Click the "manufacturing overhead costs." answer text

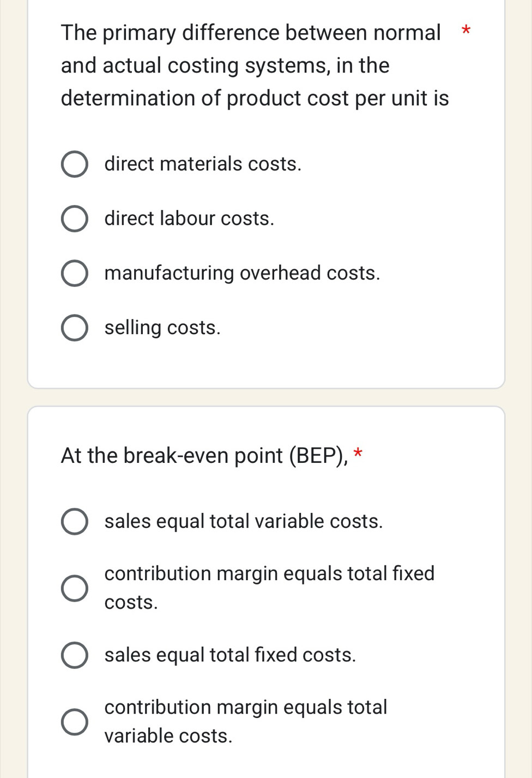point(242,273)
